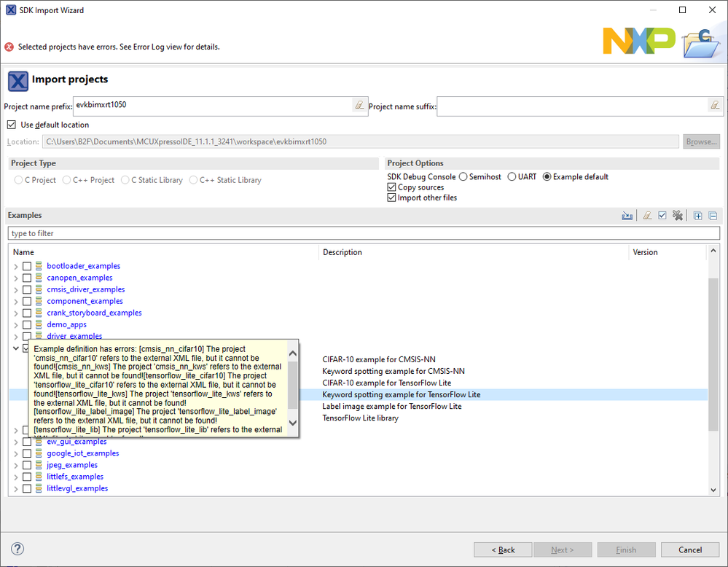
Task: Choose the Example default radio button
Action: coord(547,176)
